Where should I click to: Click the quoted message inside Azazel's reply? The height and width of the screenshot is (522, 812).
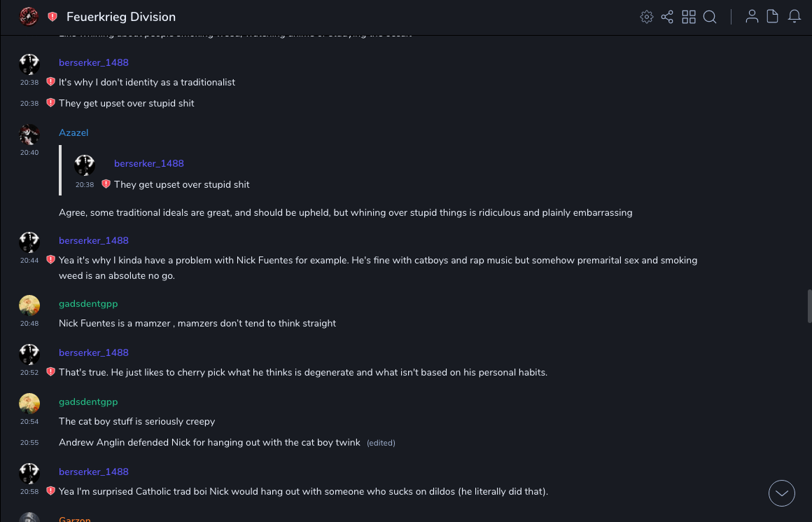181,184
